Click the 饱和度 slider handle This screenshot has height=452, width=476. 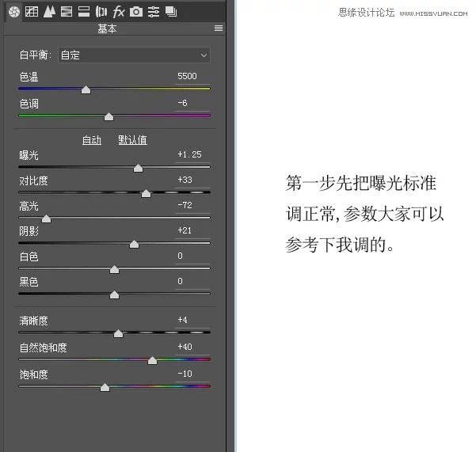105,387
